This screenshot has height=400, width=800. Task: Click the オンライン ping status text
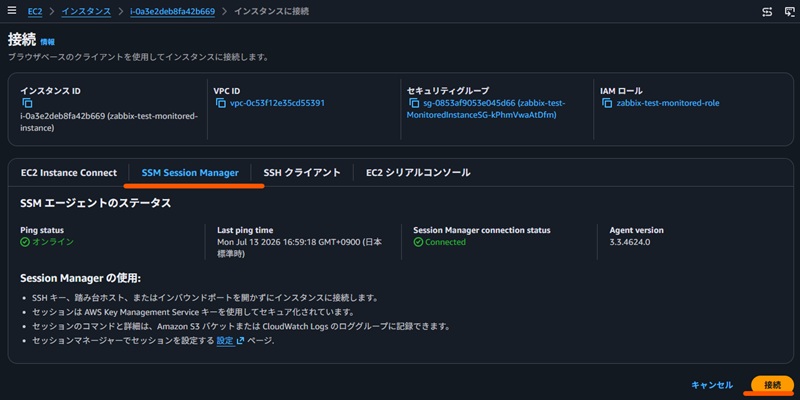(53, 242)
